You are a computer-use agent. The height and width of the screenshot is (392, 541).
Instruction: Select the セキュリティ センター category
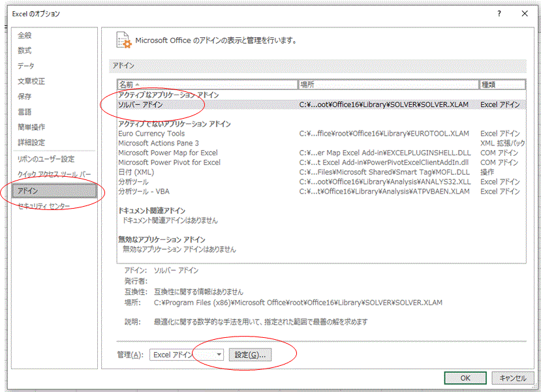44,206
